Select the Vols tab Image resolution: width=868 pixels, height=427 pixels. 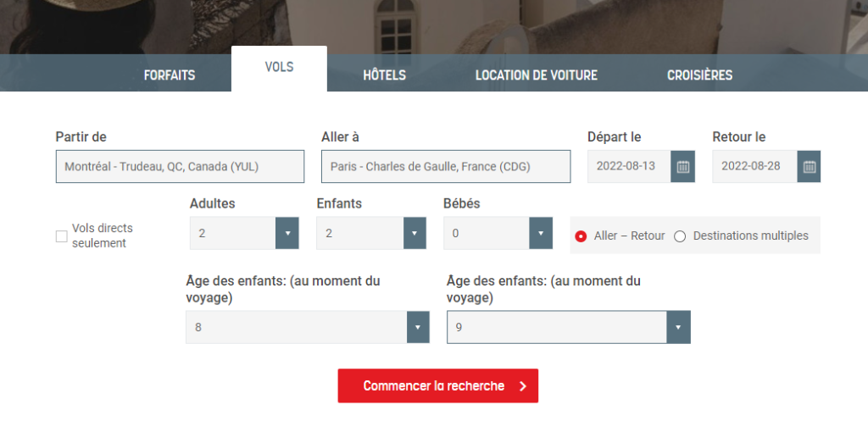[279, 68]
